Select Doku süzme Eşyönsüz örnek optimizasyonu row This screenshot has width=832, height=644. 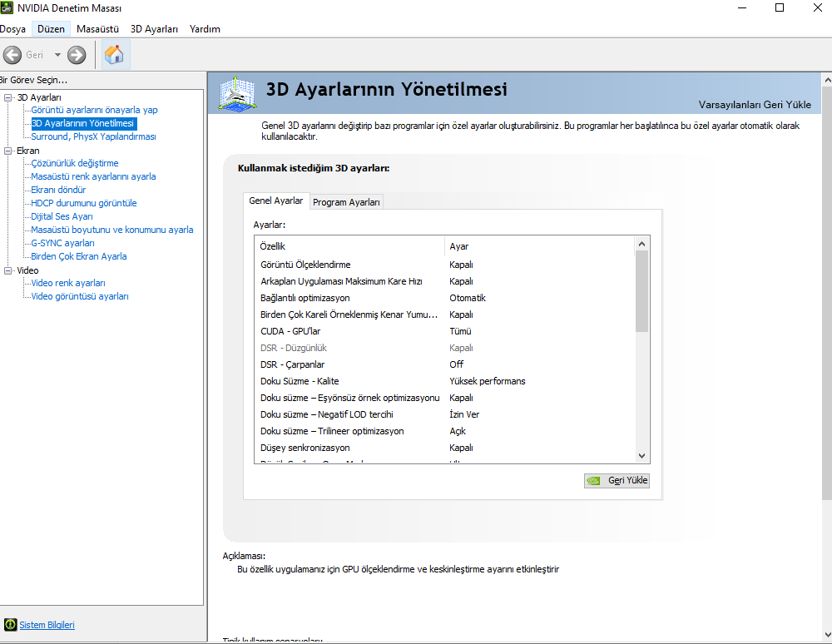(x=444, y=398)
